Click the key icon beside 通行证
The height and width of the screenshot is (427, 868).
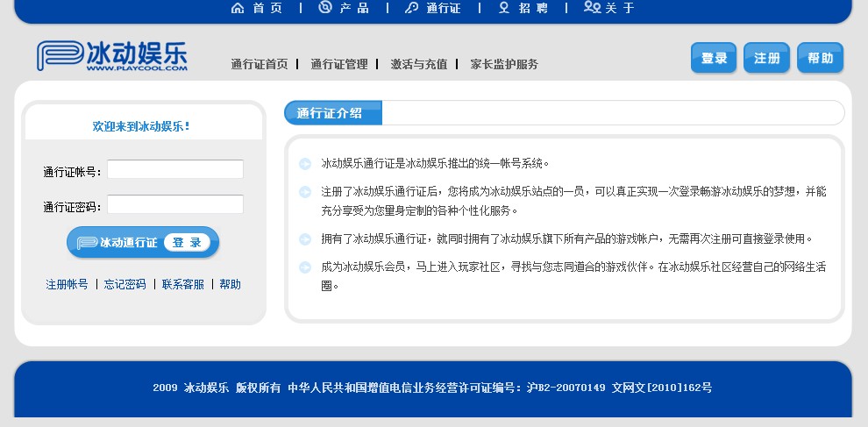pos(411,8)
